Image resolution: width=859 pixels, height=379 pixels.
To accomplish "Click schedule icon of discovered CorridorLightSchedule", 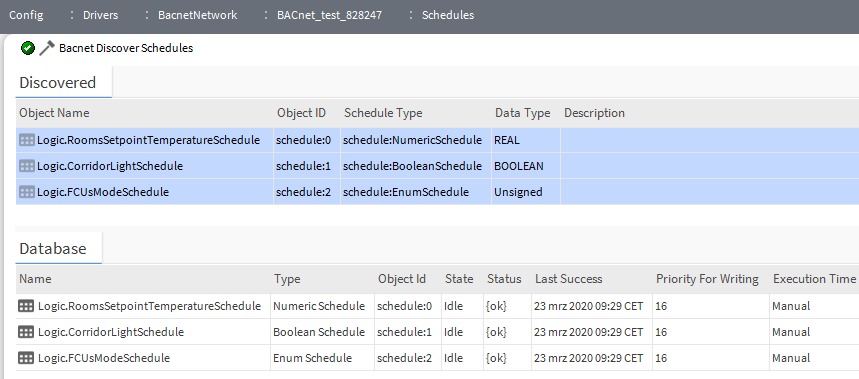I will [26, 166].
